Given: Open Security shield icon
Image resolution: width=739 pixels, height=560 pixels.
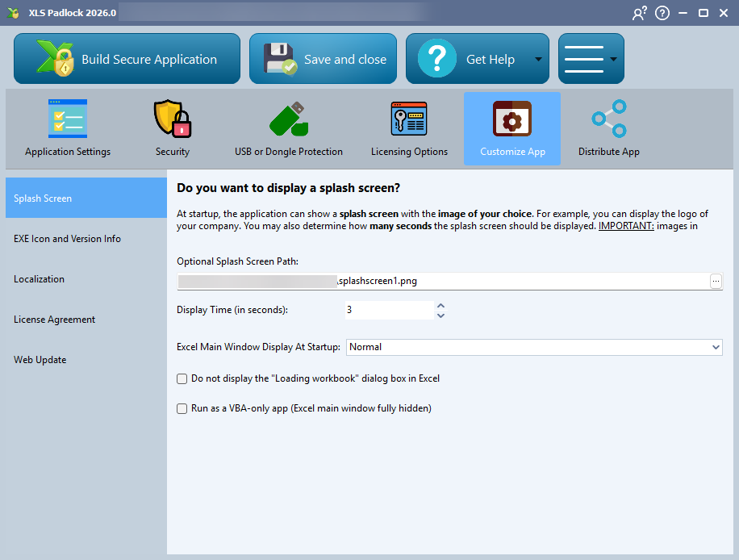Looking at the screenshot, I should [x=173, y=119].
